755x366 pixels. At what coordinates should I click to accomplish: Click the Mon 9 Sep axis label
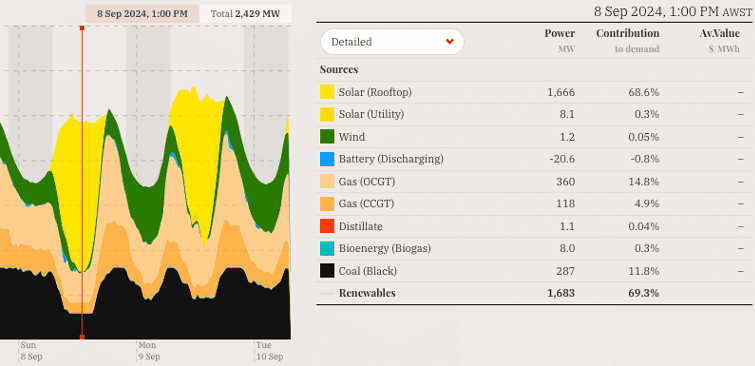149,351
